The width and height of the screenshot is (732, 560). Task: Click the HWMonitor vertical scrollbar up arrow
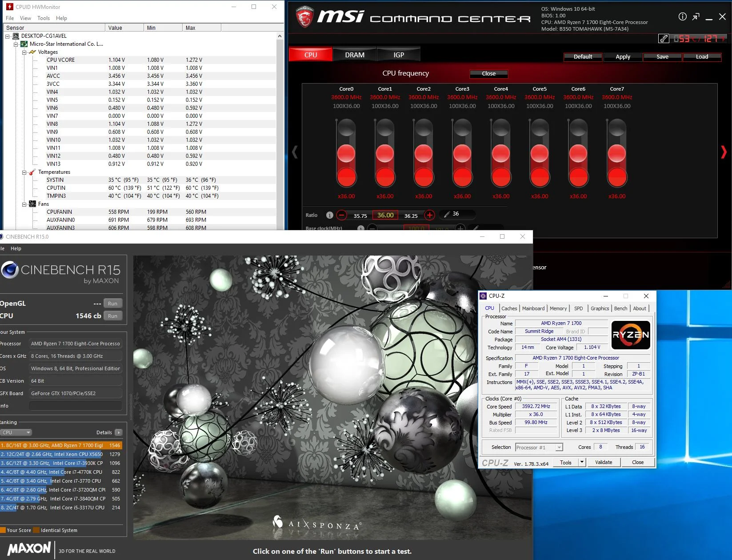click(x=280, y=36)
